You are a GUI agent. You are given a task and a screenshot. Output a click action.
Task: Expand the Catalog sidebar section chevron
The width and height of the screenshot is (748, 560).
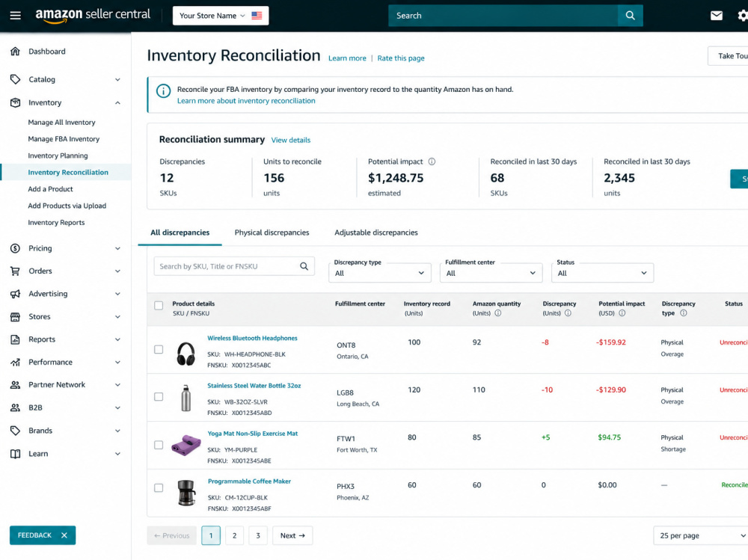(x=117, y=80)
